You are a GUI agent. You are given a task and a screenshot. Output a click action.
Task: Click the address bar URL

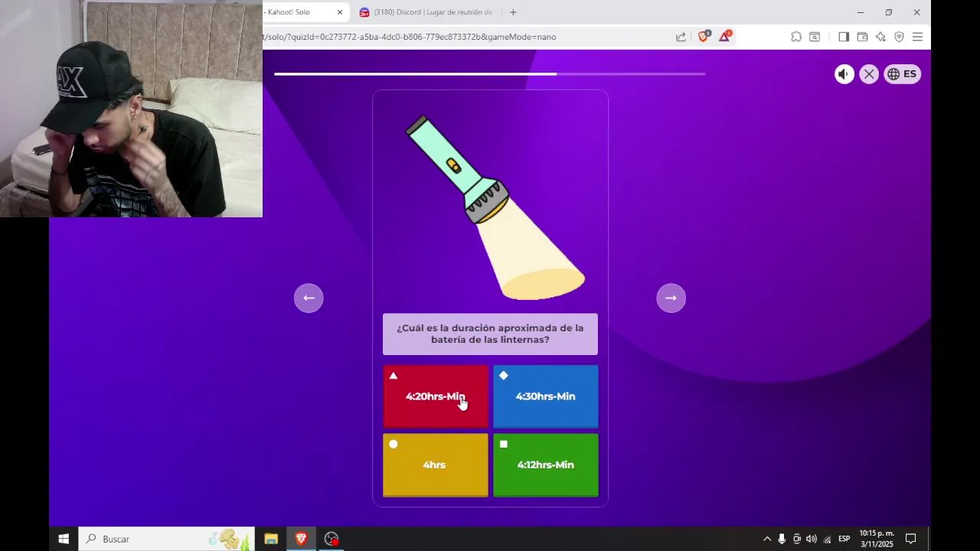(410, 37)
